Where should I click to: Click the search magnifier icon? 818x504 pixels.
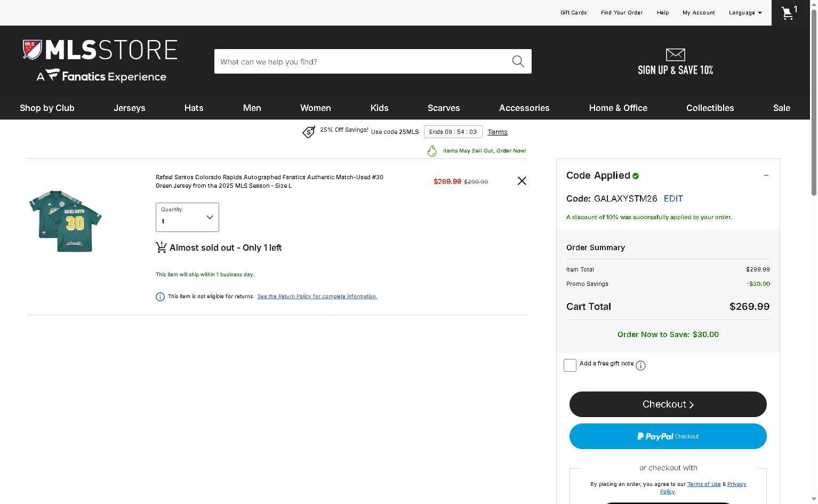518,61
